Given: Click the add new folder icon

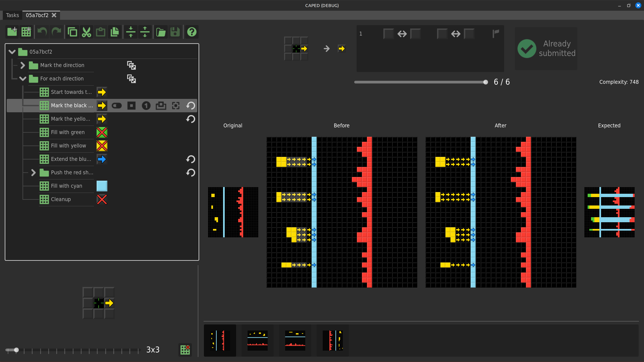Looking at the screenshot, I should click(x=12, y=32).
